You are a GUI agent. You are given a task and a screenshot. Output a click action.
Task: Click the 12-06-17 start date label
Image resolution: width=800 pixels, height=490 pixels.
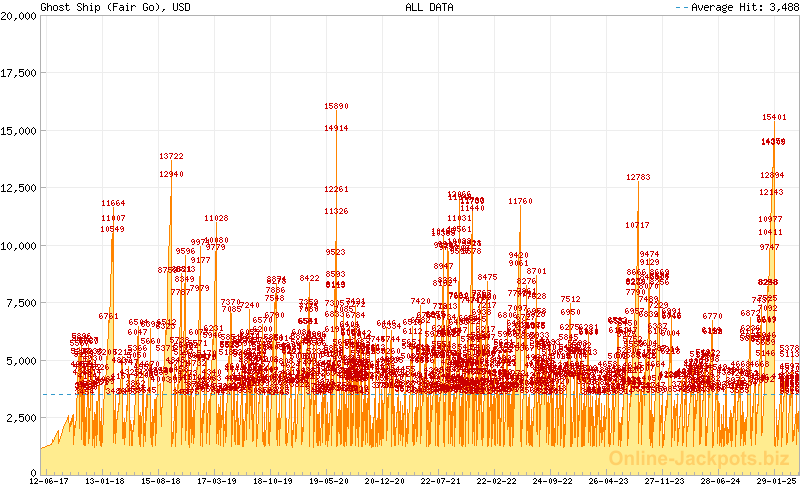tap(48, 481)
